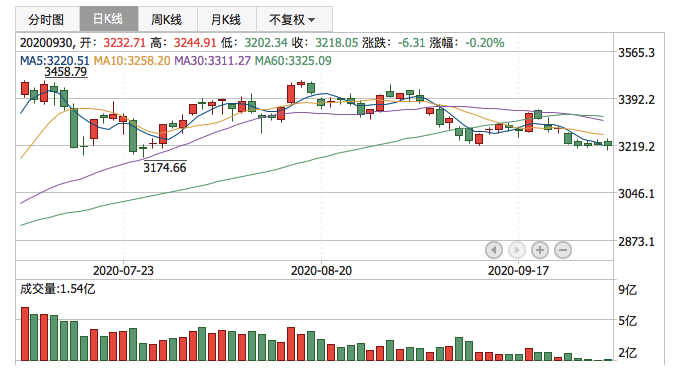Zoom out with the minus button
674x373 pixels.
pos(563,250)
